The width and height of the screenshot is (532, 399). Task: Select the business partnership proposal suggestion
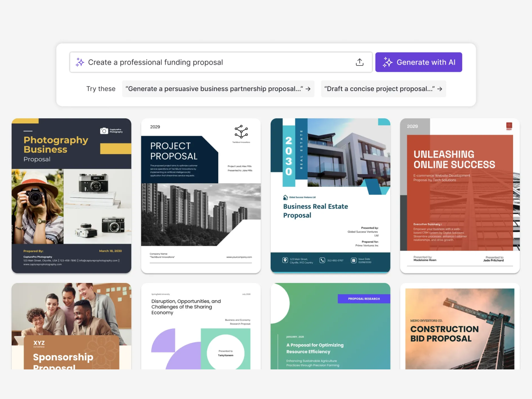pyautogui.click(x=214, y=89)
